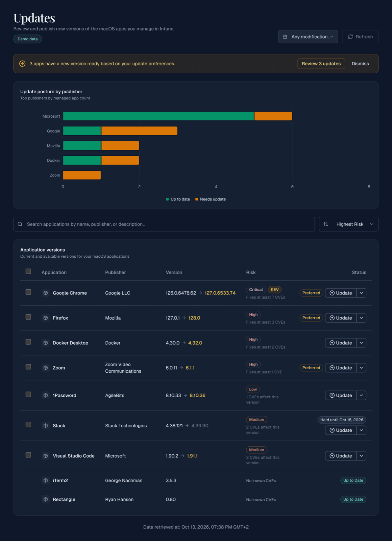Viewport: 392px width, 541px height.
Task: Open the Highest Risk sort dropdown
Action: point(348,224)
